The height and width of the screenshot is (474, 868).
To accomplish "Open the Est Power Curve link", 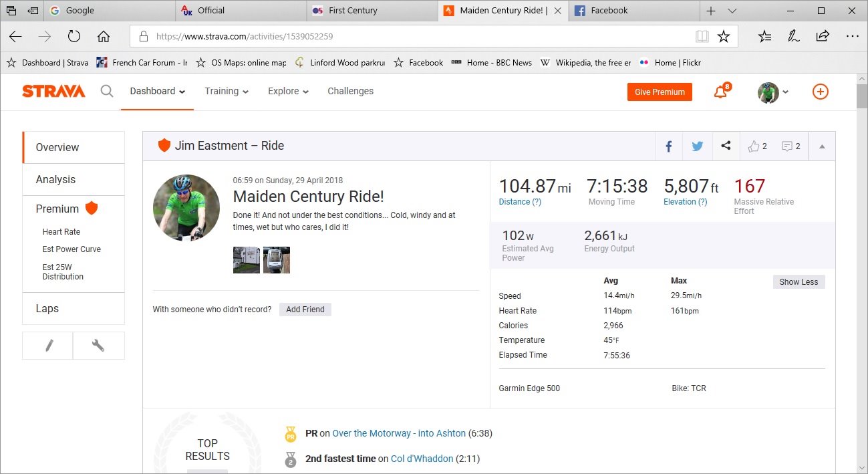I will pyautogui.click(x=71, y=249).
